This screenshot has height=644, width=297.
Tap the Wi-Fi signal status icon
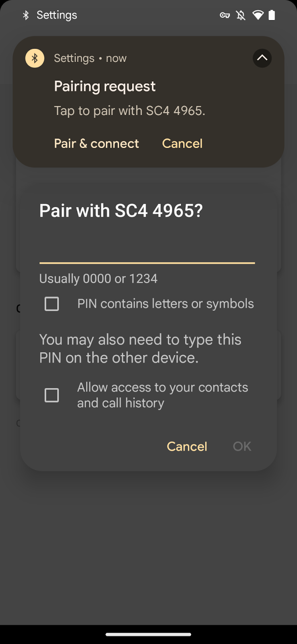258,15
